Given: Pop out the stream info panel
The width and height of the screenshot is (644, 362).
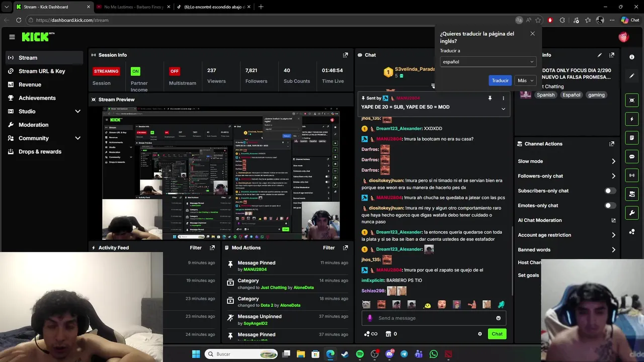Looking at the screenshot, I should (612, 55).
